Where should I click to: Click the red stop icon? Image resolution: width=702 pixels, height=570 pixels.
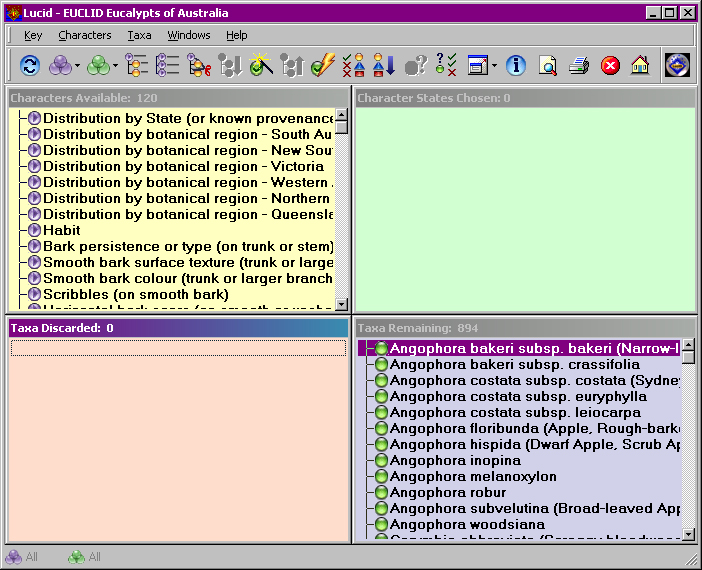(x=610, y=66)
